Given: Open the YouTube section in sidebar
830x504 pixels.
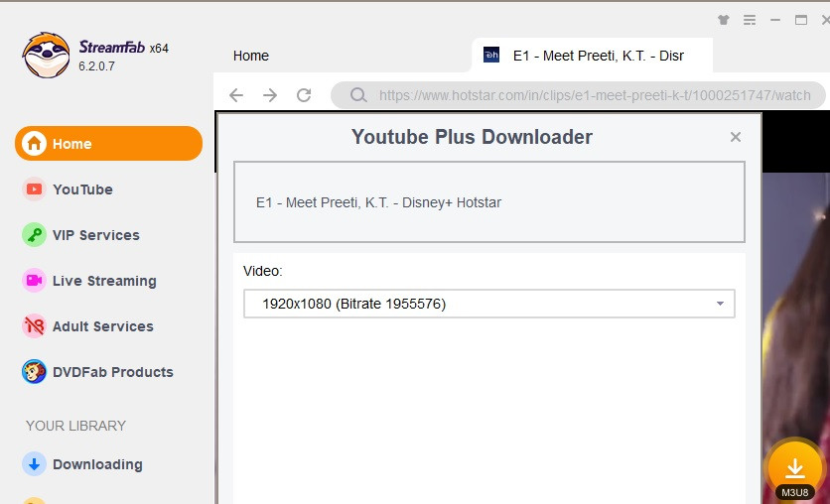Looking at the screenshot, I should [81, 189].
